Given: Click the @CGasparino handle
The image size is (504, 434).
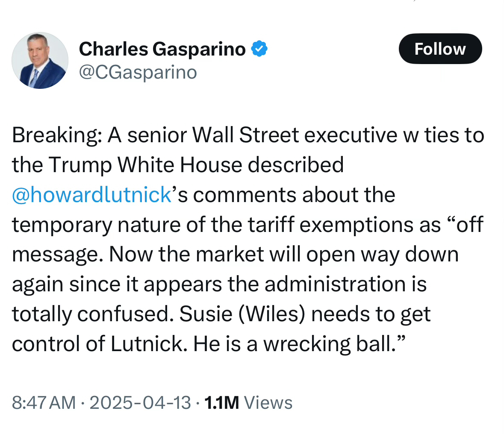Looking at the screenshot, I should click(x=138, y=72).
